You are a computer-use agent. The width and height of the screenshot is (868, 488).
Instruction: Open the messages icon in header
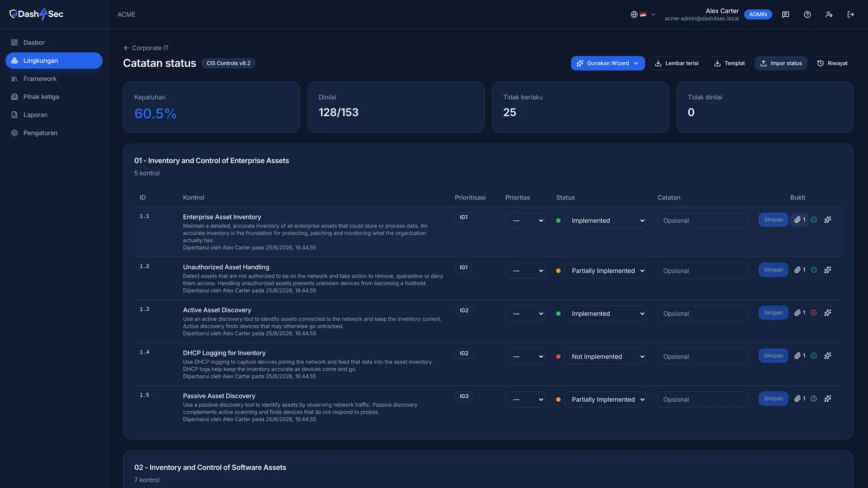[786, 15]
